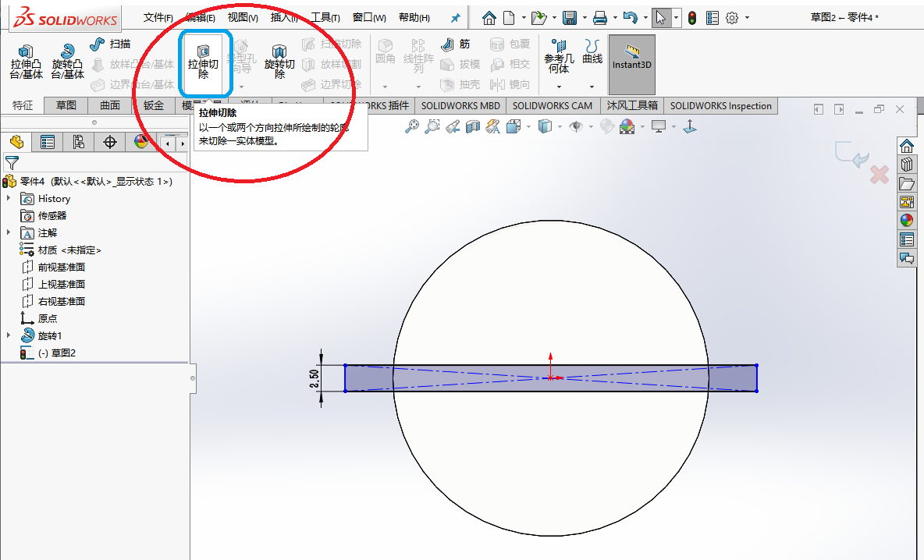This screenshot has width=924, height=560.
Task: Activate the 扫描 sweep tool
Action: point(110,44)
